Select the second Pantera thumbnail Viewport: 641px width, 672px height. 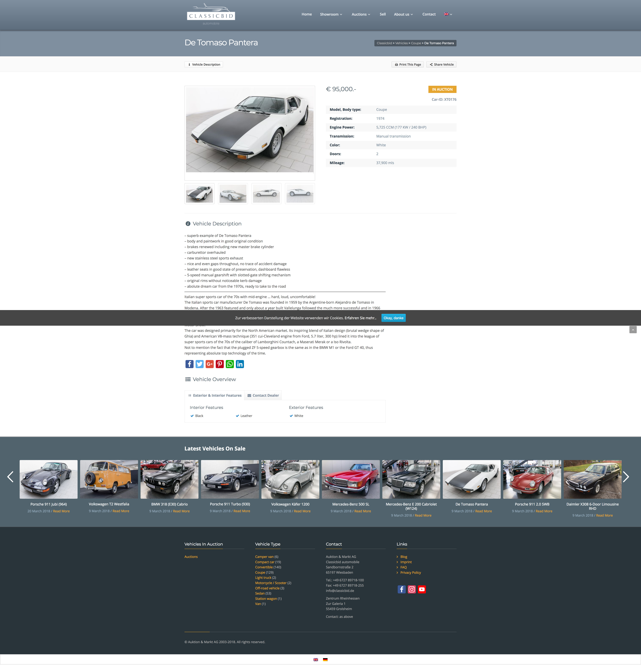coord(233,194)
